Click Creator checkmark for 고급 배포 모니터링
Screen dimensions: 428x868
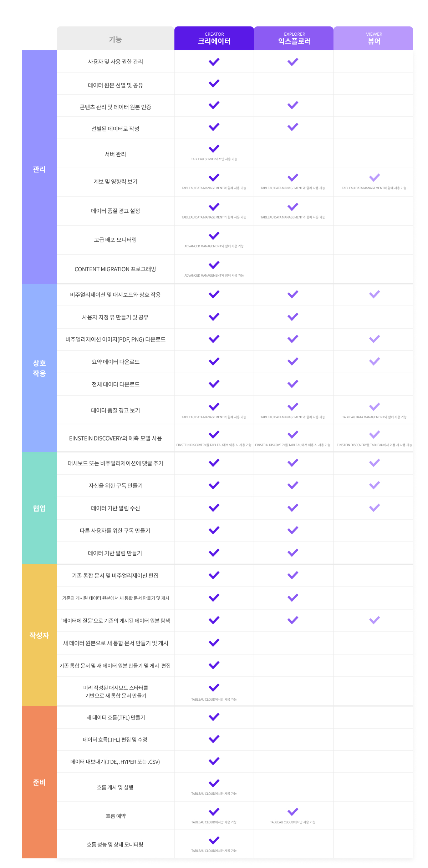coord(214,236)
